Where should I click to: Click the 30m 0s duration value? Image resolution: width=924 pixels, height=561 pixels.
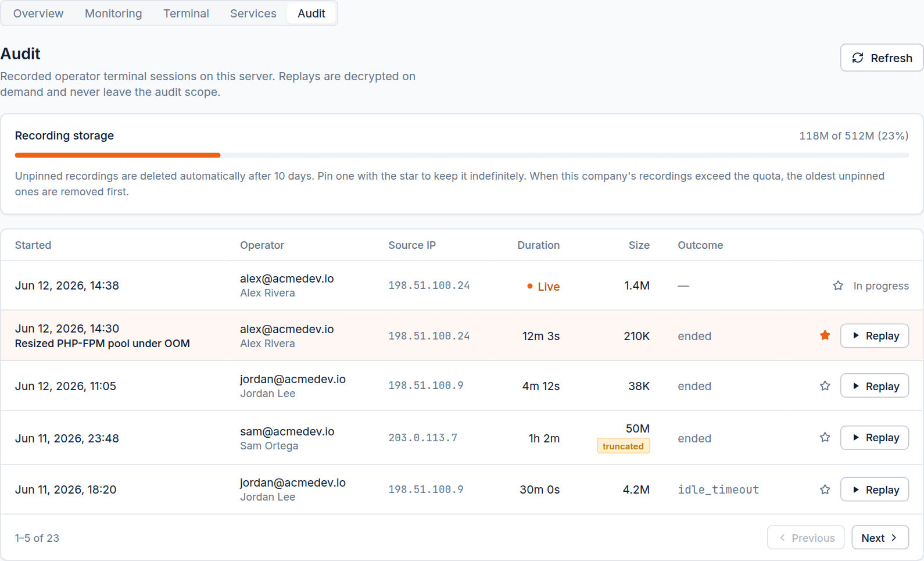[x=539, y=489]
